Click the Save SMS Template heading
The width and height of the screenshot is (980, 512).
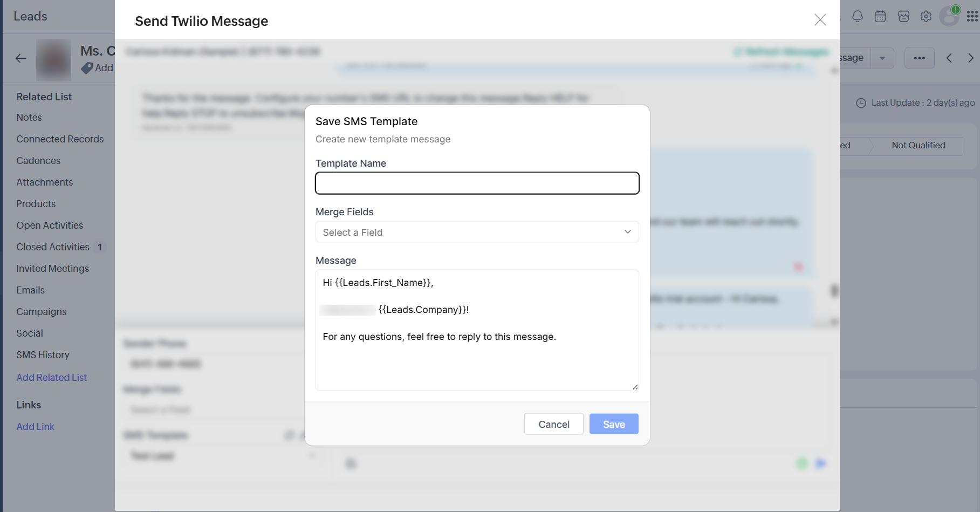click(x=367, y=121)
